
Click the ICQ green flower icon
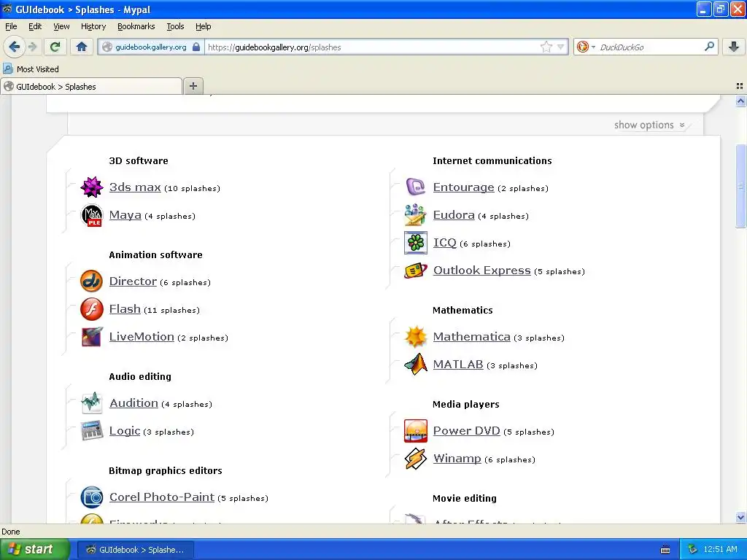(x=415, y=243)
